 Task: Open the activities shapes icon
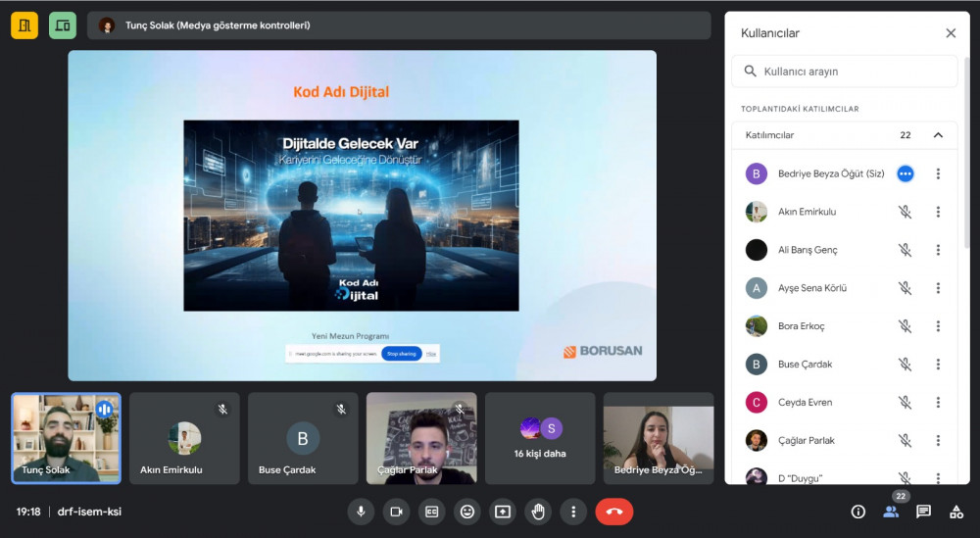coord(956,512)
